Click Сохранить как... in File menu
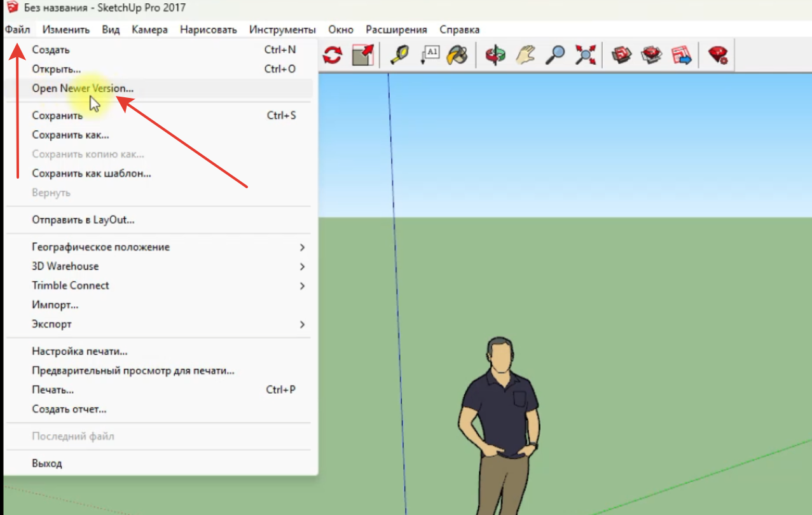The image size is (812, 515). tap(71, 135)
